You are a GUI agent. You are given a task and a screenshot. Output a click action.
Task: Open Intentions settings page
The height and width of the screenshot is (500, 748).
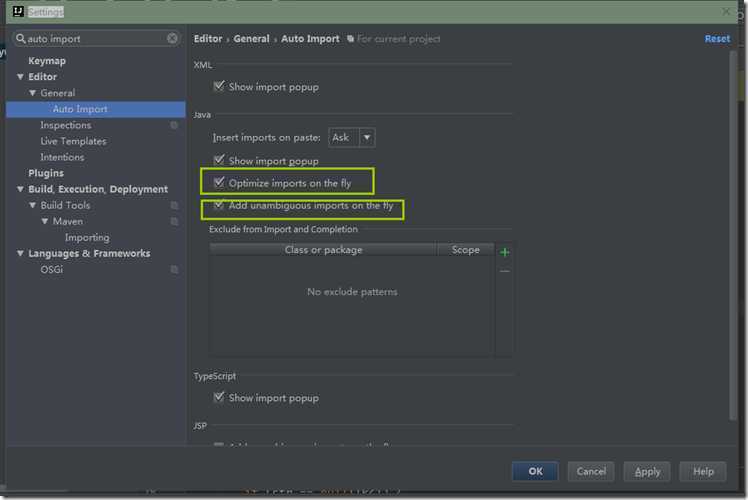point(62,157)
